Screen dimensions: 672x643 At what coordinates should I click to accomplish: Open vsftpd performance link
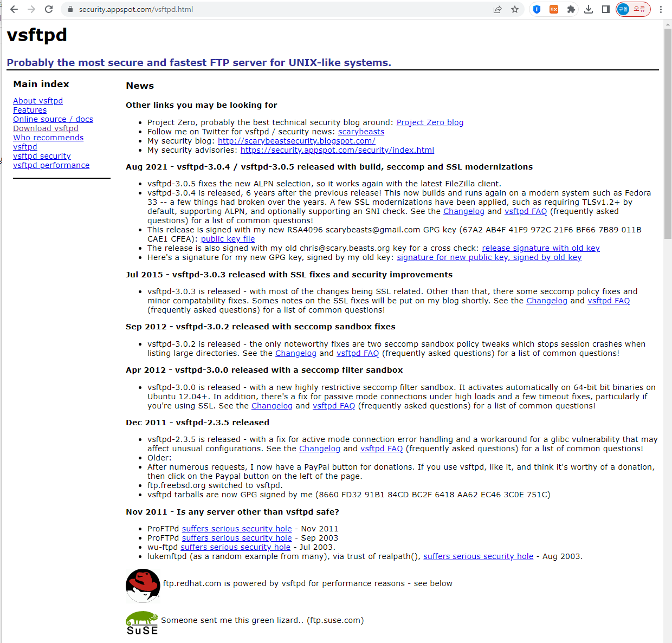(51, 165)
